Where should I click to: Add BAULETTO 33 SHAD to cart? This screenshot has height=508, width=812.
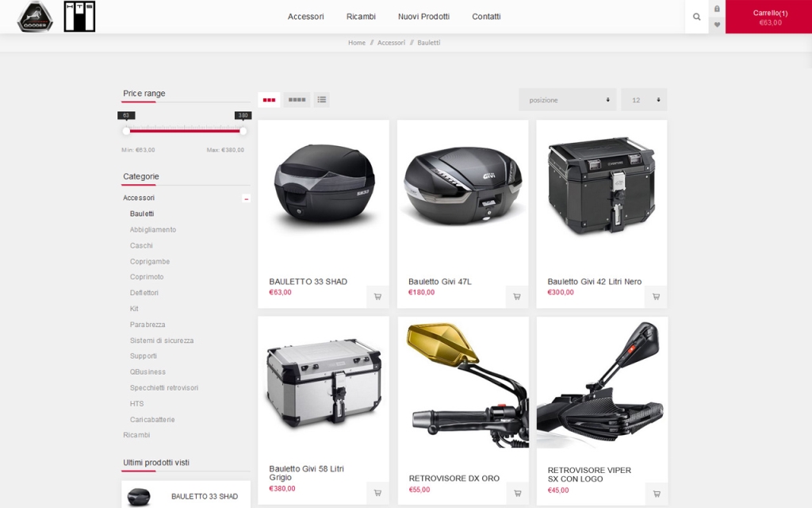tap(377, 297)
